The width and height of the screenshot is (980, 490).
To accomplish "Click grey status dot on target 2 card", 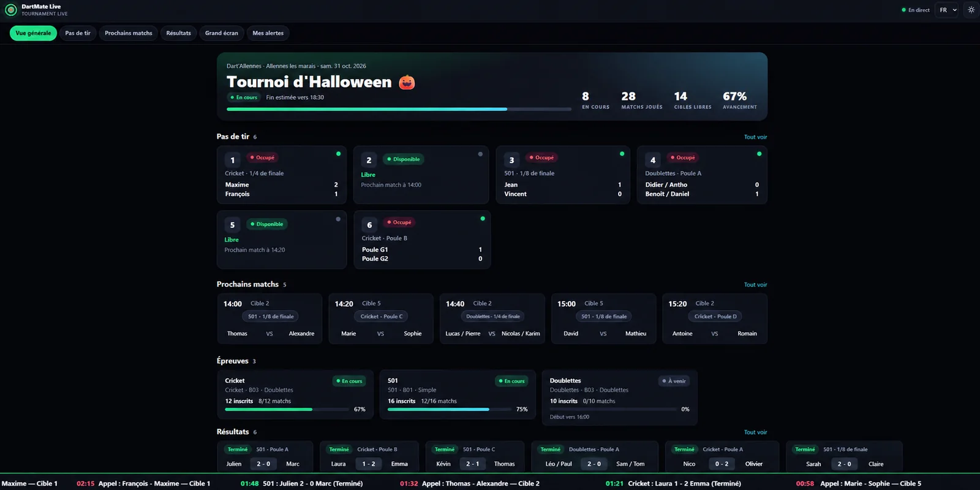I will tap(480, 154).
